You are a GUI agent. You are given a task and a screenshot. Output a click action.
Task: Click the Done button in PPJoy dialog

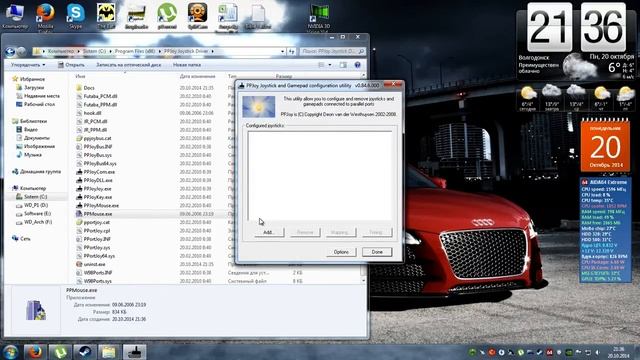click(x=377, y=252)
